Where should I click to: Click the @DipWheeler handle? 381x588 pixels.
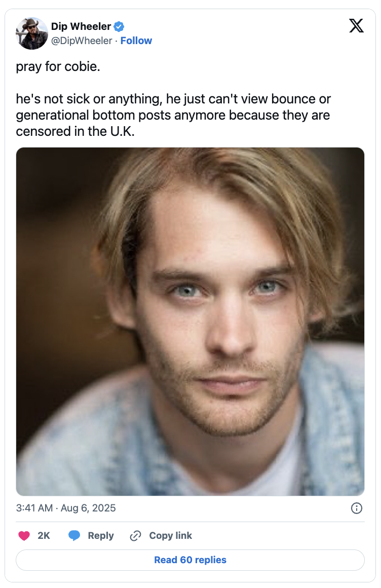click(82, 41)
